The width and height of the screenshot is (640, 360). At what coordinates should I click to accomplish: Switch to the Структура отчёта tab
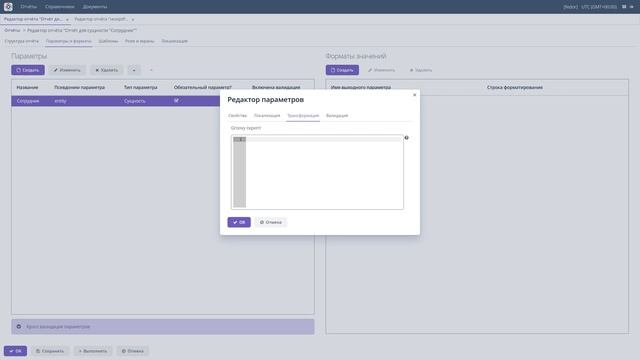pyautogui.click(x=22, y=41)
